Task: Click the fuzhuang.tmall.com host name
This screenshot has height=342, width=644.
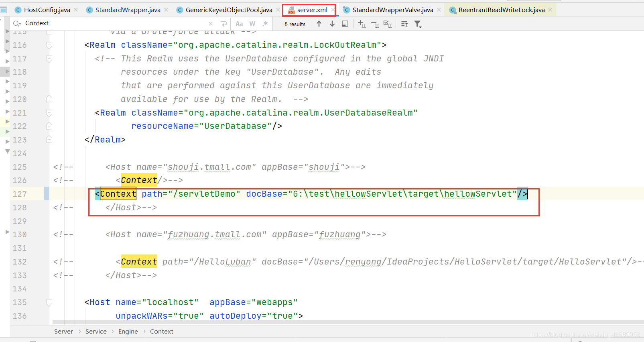Action: (x=214, y=234)
